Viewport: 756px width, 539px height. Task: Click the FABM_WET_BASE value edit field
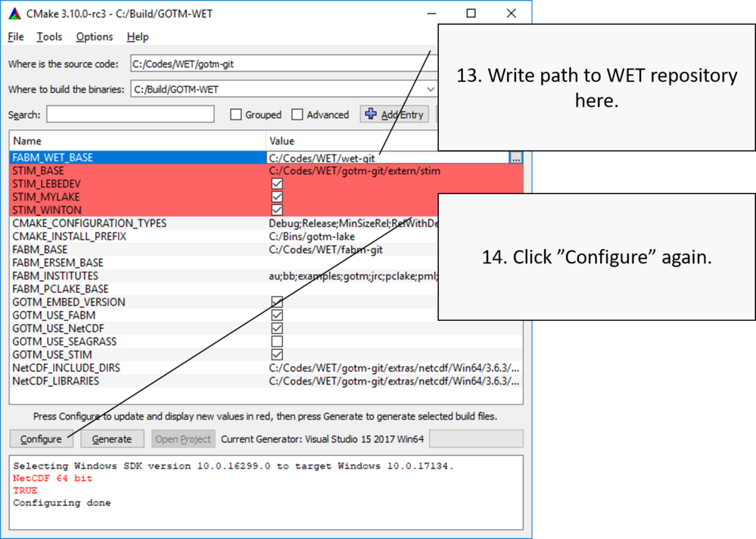(x=387, y=157)
